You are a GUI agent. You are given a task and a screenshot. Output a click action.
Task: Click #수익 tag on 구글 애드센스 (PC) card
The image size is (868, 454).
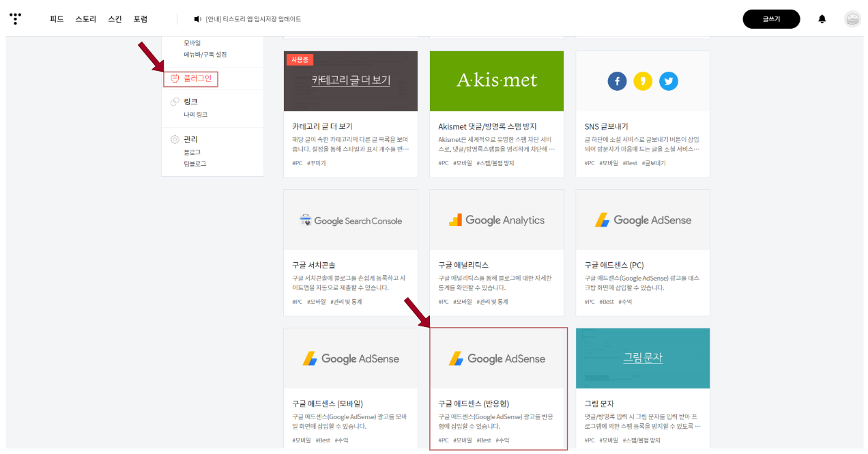point(625,302)
